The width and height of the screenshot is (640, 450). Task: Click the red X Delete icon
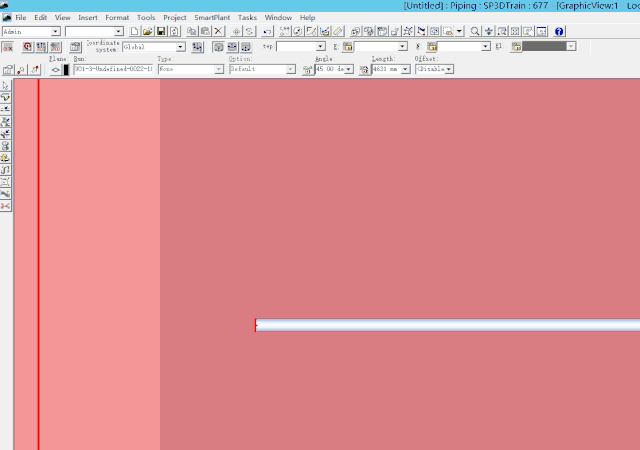(x=218, y=31)
